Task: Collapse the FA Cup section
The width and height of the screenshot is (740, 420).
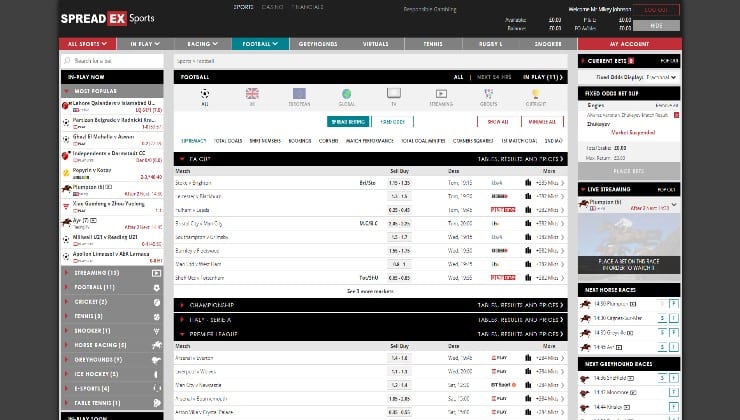Action: 182,159
